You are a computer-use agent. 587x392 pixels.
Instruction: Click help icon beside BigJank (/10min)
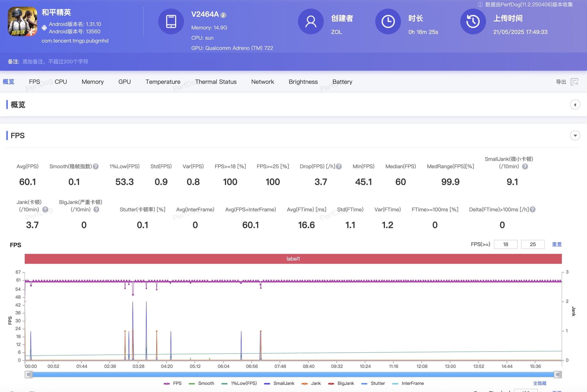point(96,209)
